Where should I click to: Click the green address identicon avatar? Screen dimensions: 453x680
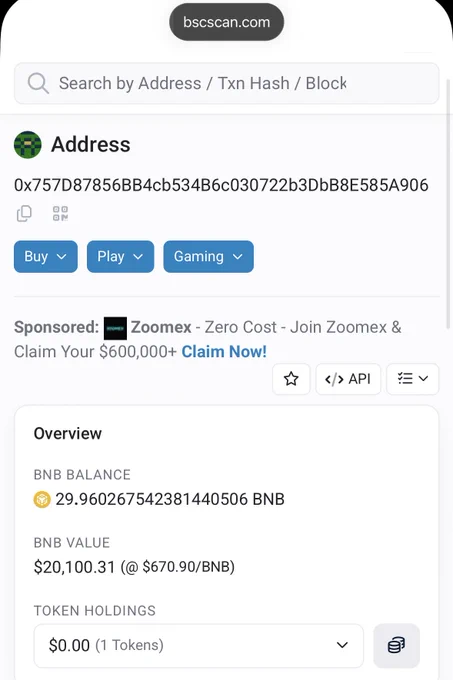[28, 145]
